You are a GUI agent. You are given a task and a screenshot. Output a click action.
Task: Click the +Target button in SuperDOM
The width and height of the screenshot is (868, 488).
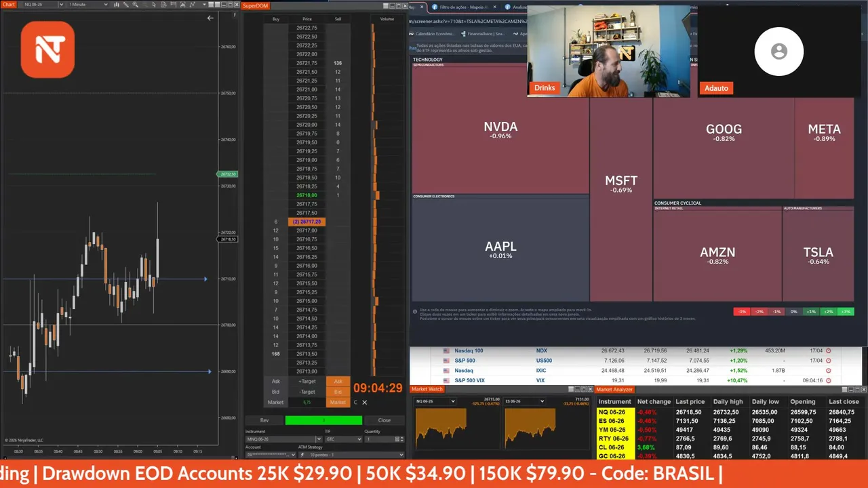307,382
